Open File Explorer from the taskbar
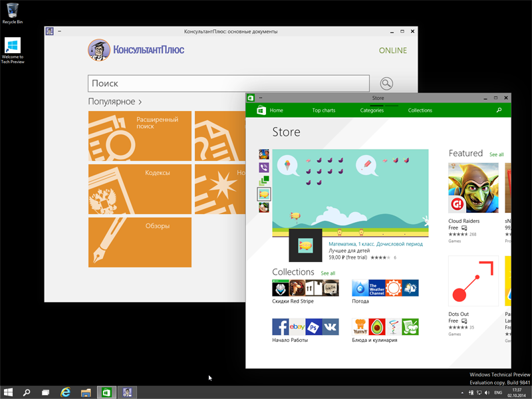532x399 pixels. tap(86, 392)
